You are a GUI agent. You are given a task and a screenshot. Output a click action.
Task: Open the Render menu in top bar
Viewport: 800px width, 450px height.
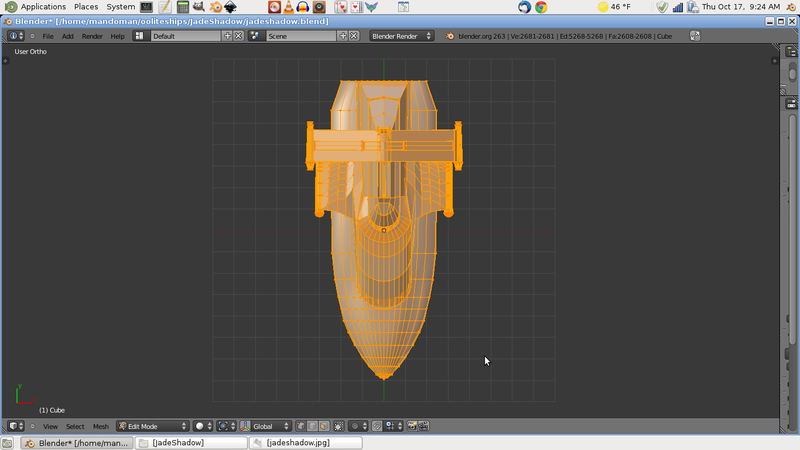click(92, 36)
